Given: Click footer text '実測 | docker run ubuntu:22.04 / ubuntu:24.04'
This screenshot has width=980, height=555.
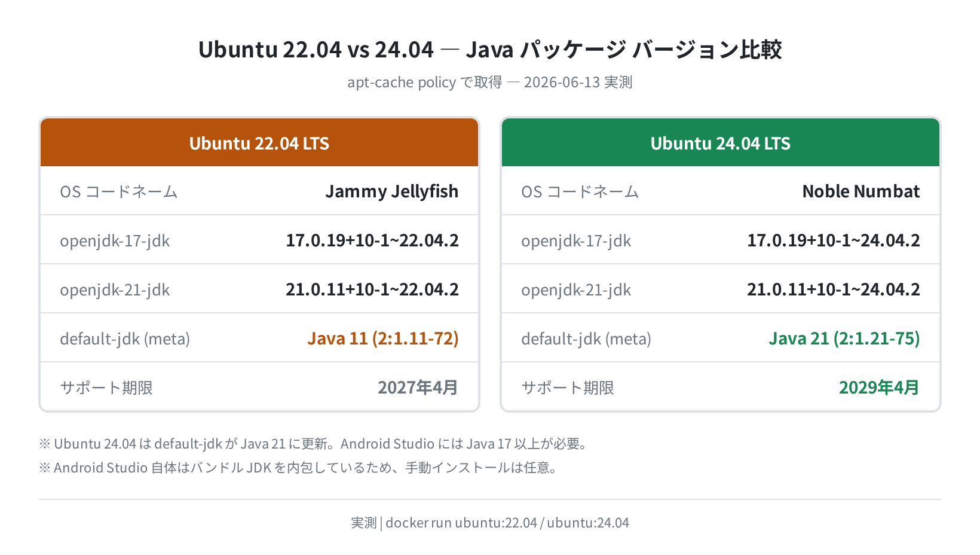Looking at the screenshot, I should [x=490, y=523].
